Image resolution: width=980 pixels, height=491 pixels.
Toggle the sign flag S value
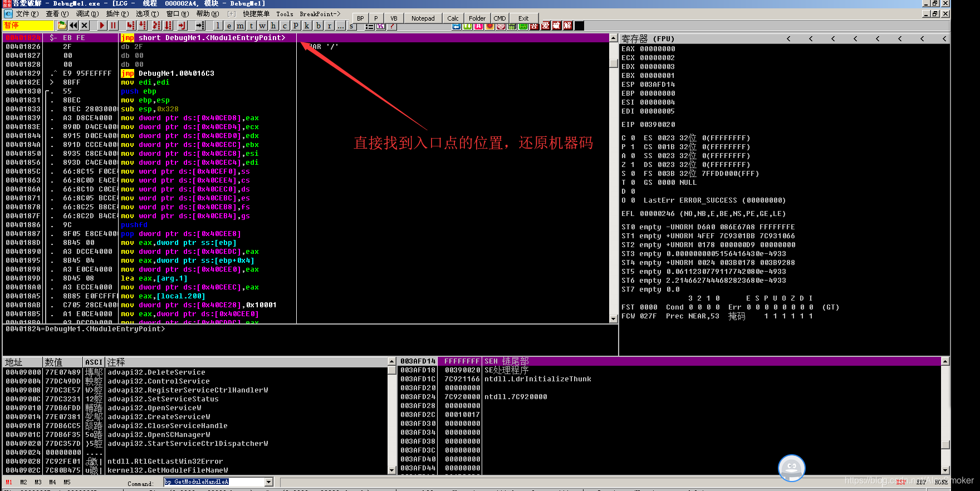click(x=633, y=174)
